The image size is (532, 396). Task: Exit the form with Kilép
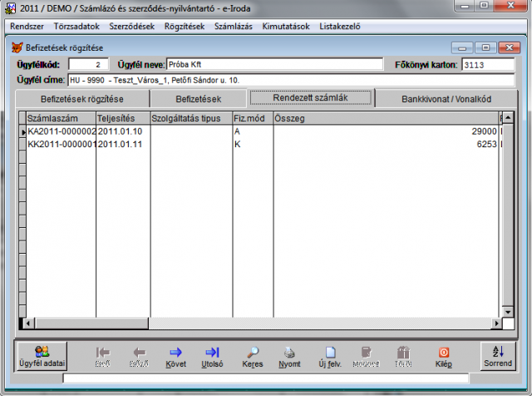(x=444, y=356)
